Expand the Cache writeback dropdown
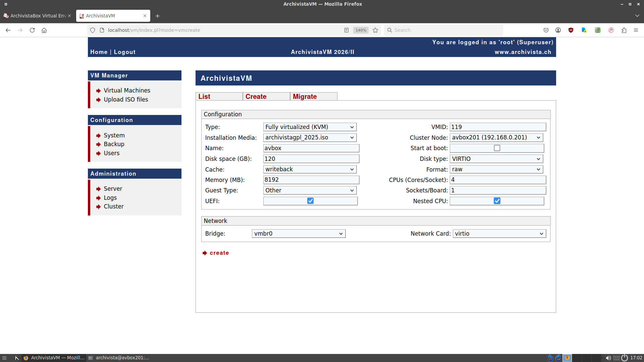Image resolution: width=644 pixels, height=362 pixels. coord(309,169)
